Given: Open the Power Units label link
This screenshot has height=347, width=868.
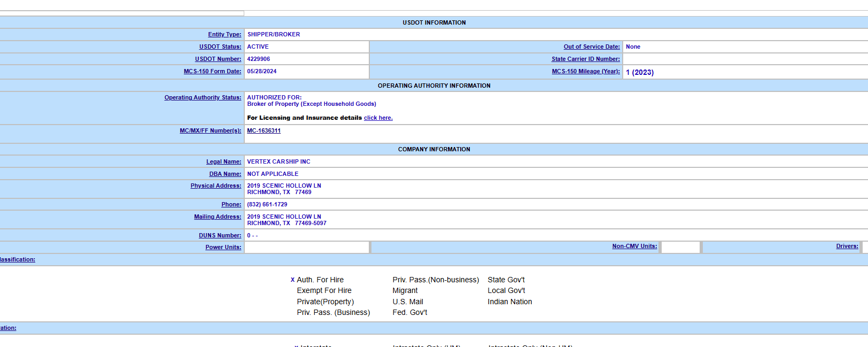Looking at the screenshot, I should 223,247.
